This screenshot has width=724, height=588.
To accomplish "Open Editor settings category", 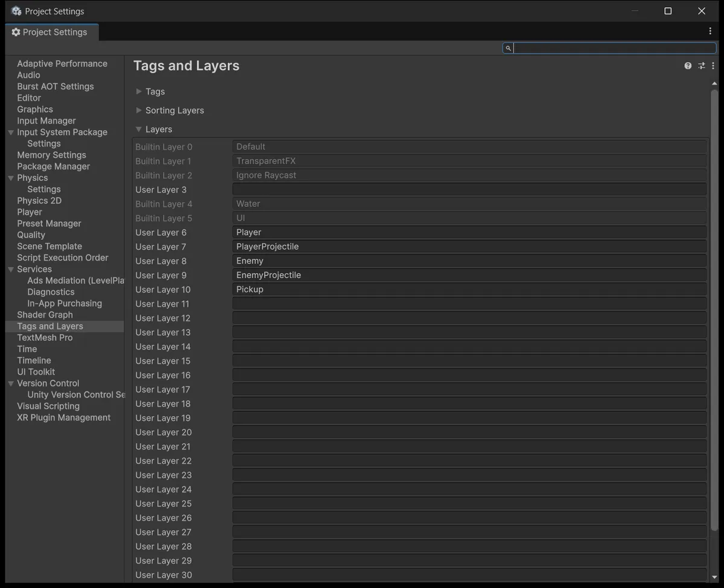I will [29, 98].
